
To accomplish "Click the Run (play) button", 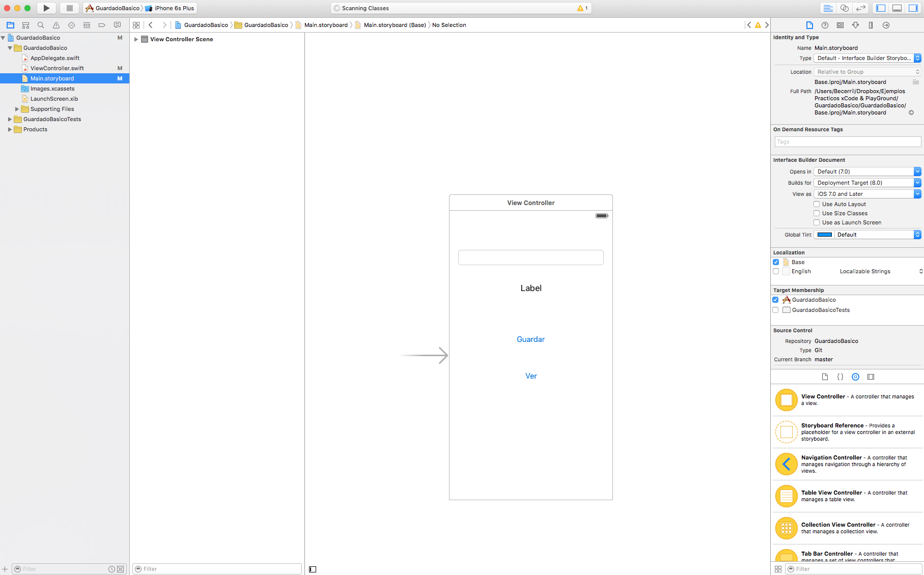I will [x=46, y=8].
